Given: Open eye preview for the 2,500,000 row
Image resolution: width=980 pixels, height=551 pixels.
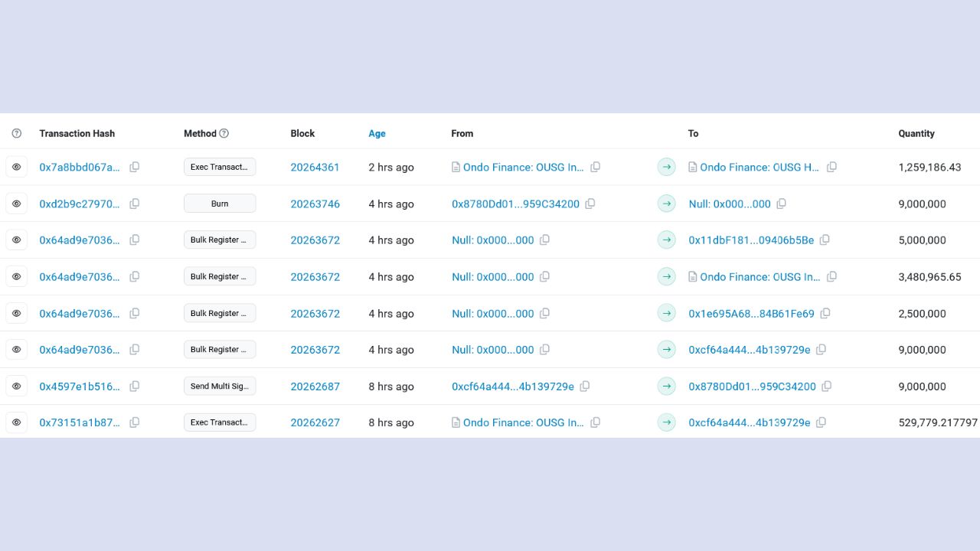Looking at the screenshot, I should click(16, 313).
